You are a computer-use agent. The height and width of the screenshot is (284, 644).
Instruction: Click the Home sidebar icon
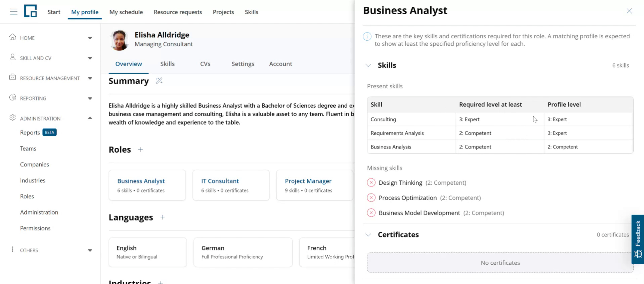pos(12,37)
